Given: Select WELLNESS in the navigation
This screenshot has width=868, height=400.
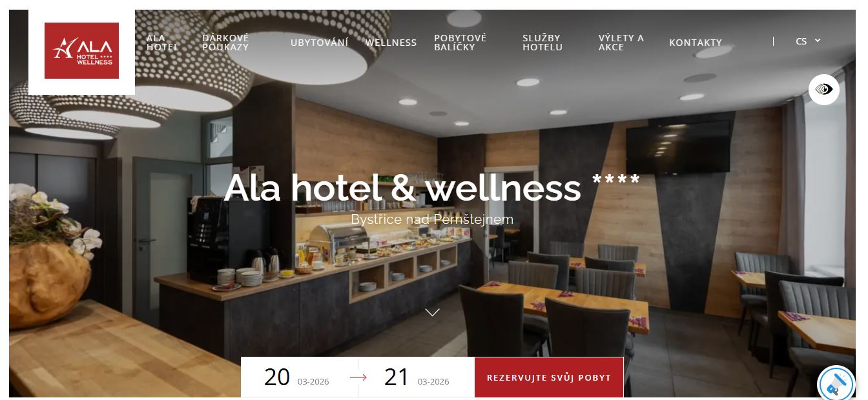Looking at the screenshot, I should (x=391, y=43).
